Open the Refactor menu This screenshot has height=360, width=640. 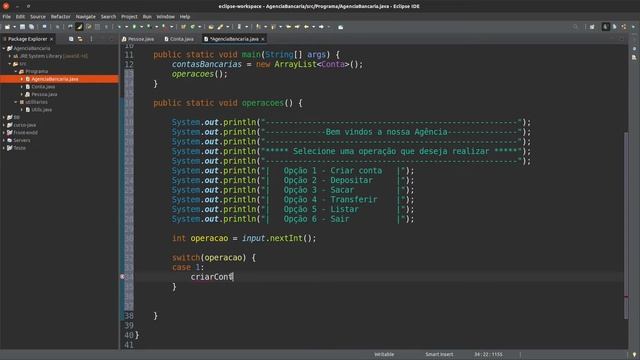click(x=61, y=17)
